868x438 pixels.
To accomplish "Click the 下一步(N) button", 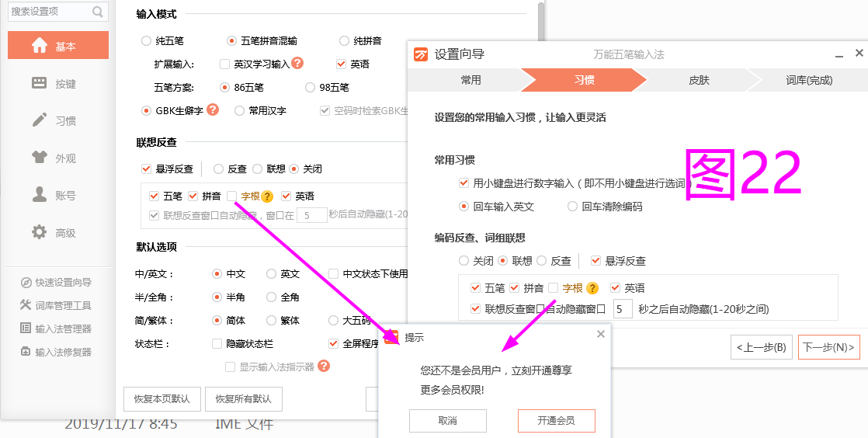I will coord(828,347).
